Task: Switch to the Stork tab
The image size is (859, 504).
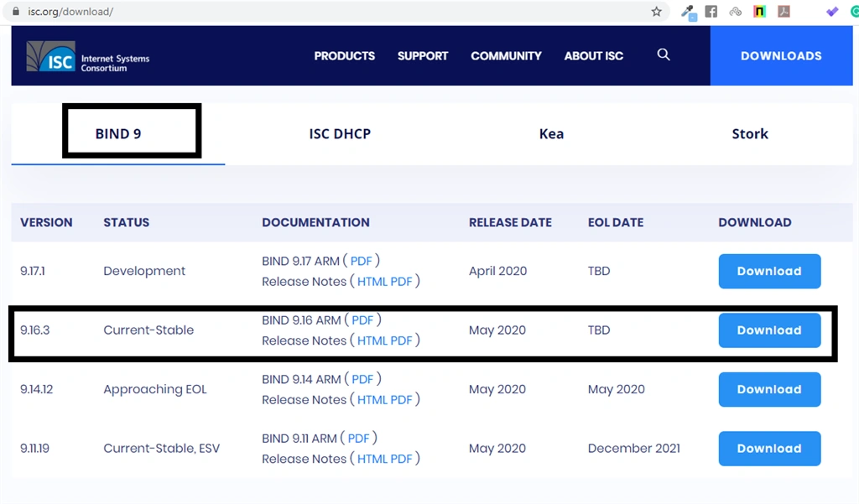Action: [x=750, y=133]
